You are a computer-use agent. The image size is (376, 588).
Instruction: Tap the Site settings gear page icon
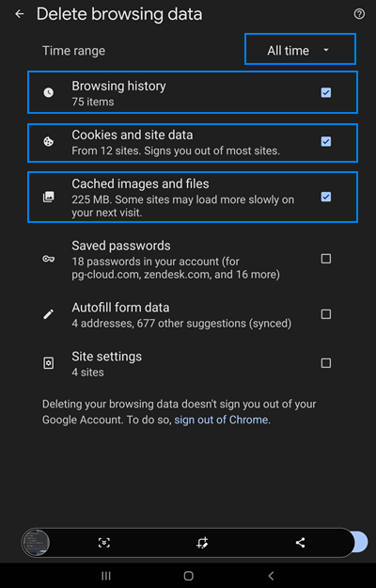pyautogui.click(x=49, y=363)
